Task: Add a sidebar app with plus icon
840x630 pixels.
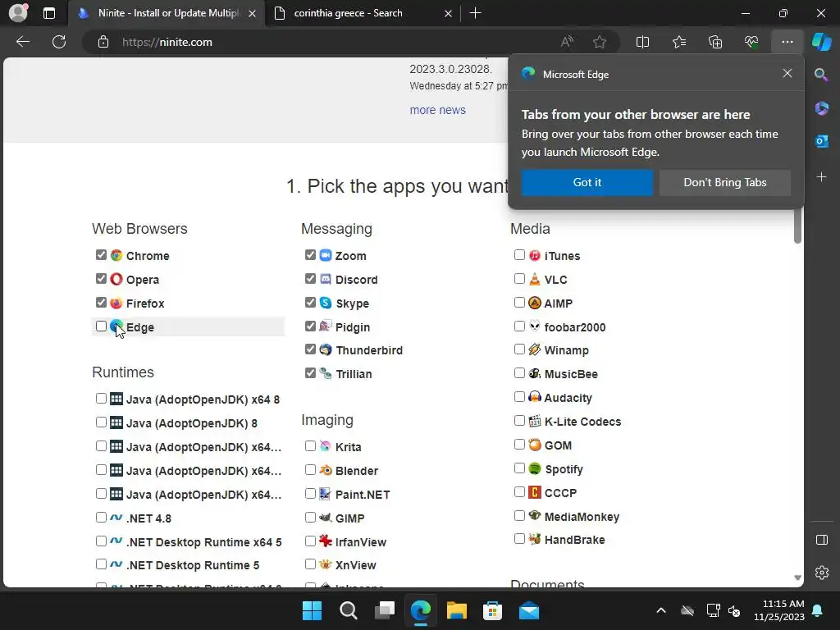Action: pos(821,177)
